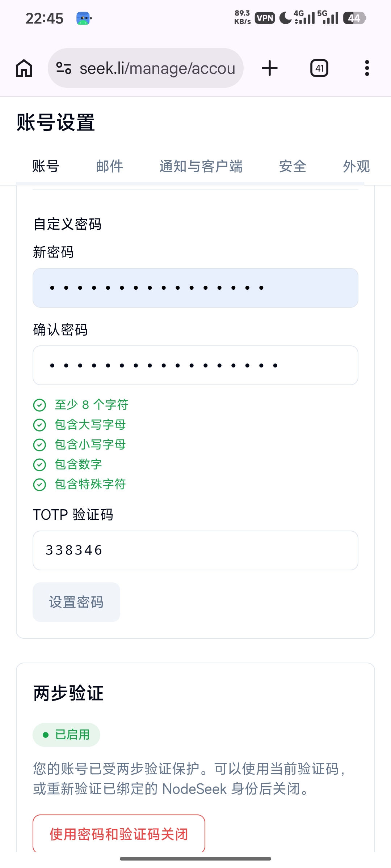Open the 安全 tab

coord(293,166)
